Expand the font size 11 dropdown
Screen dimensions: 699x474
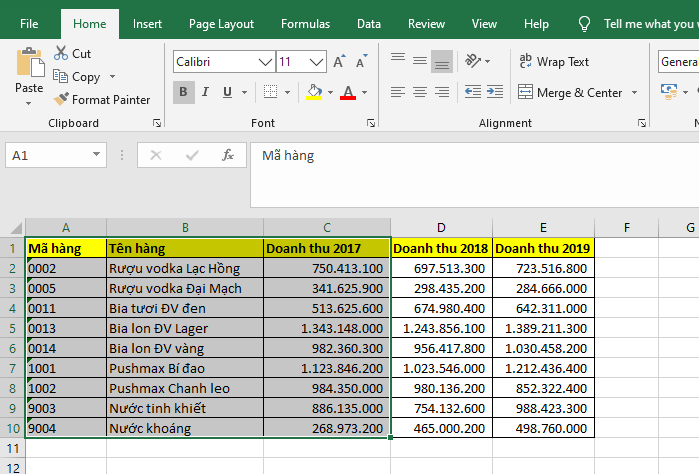click(x=317, y=62)
